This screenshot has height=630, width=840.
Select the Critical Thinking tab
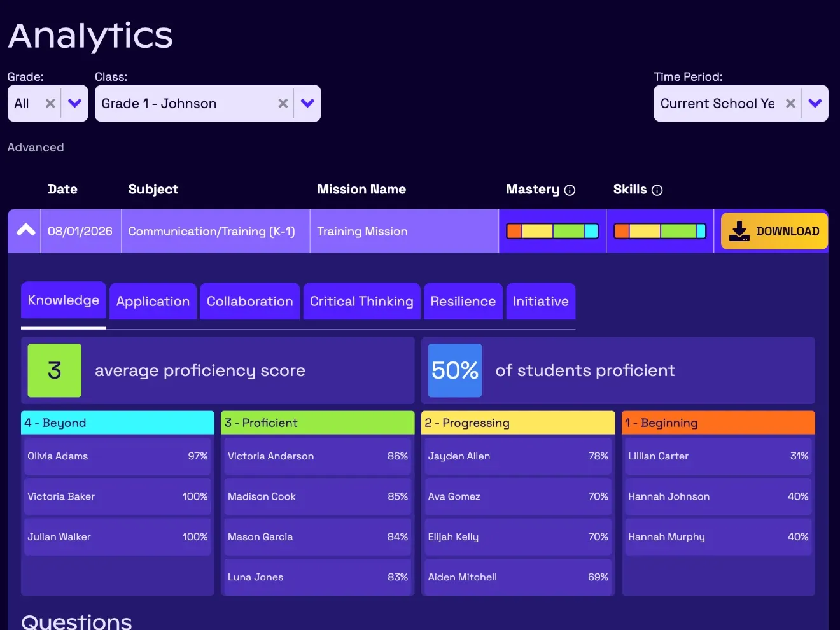click(x=361, y=302)
